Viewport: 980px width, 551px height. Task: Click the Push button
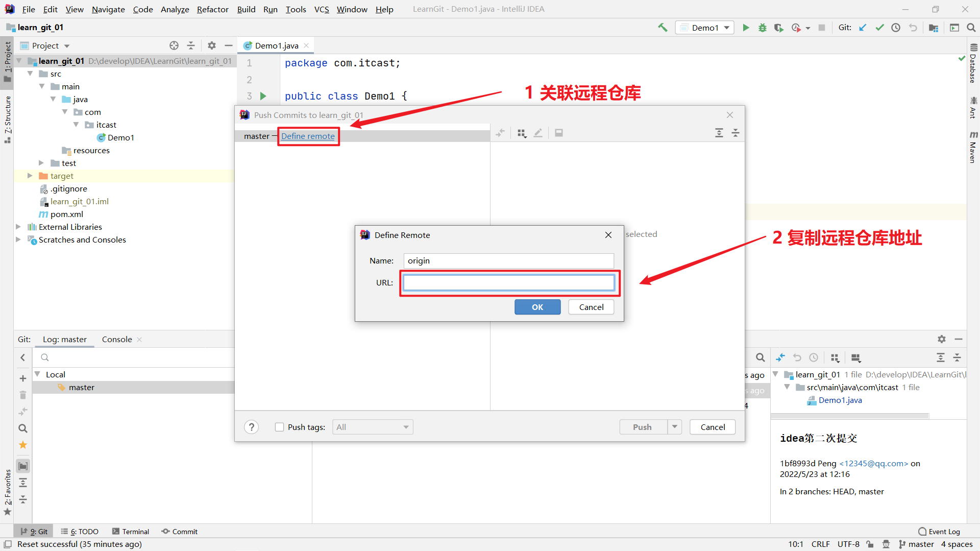pos(643,427)
